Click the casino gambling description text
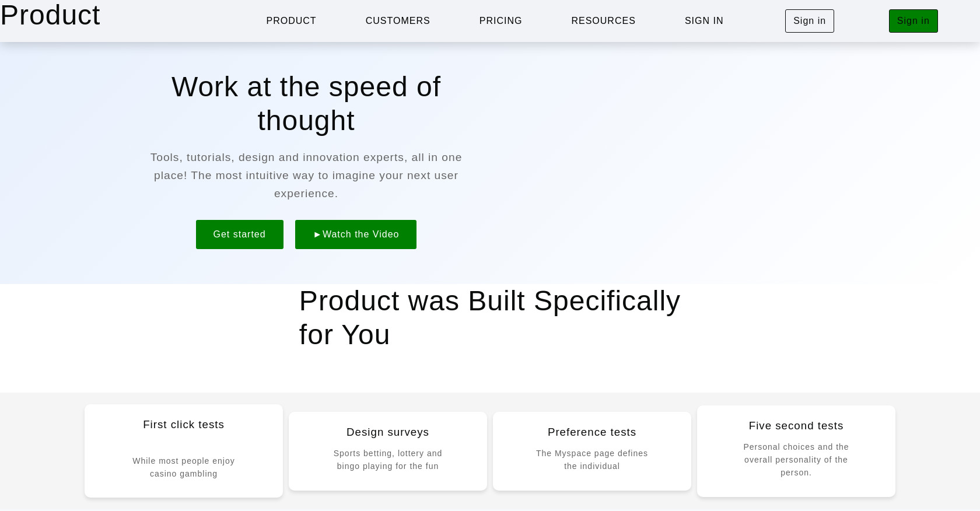The width and height of the screenshot is (980, 511). [183, 467]
